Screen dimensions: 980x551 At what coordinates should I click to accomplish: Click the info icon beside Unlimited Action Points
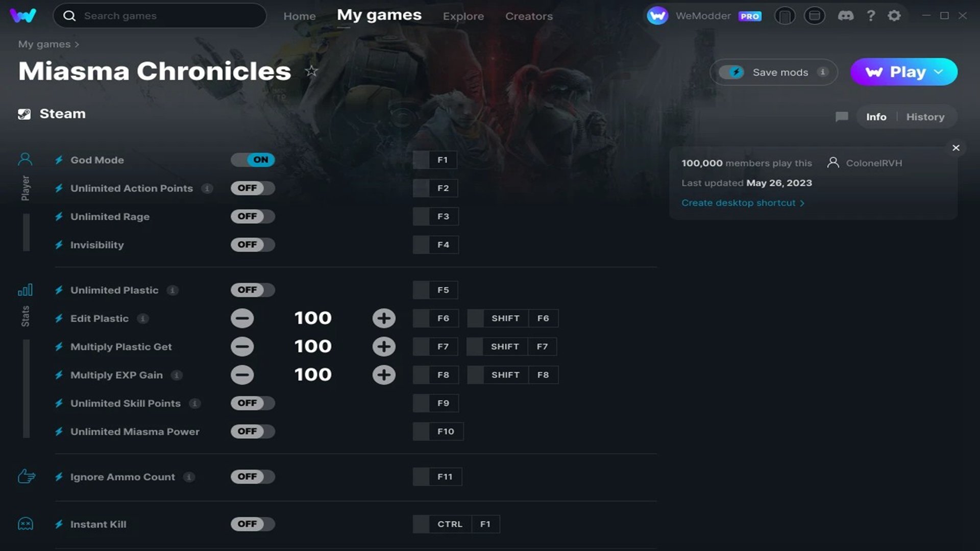coord(207,188)
